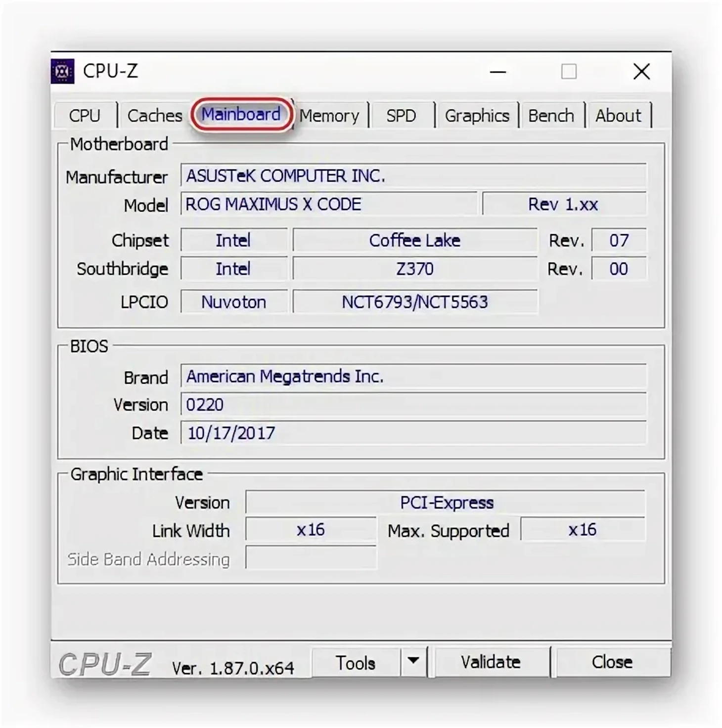Minimize the CPU-Z window
Screen dimensions: 722x728
(x=497, y=72)
